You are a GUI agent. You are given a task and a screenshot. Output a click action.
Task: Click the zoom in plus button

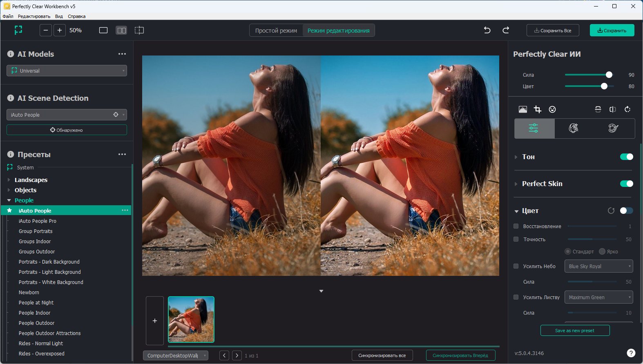click(60, 30)
